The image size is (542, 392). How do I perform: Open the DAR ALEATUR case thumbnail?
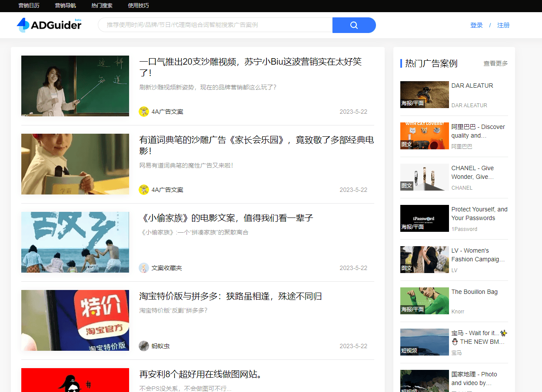pyautogui.click(x=424, y=94)
